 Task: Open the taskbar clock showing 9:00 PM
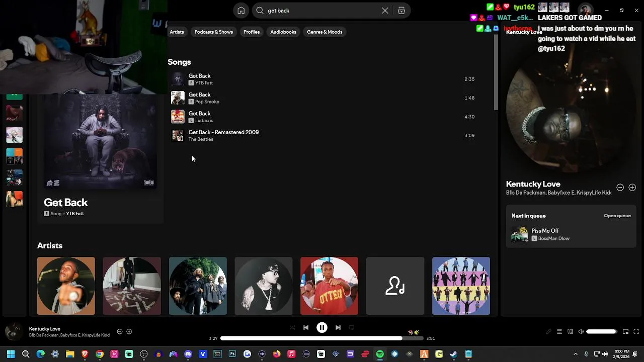click(x=622, y=354)
